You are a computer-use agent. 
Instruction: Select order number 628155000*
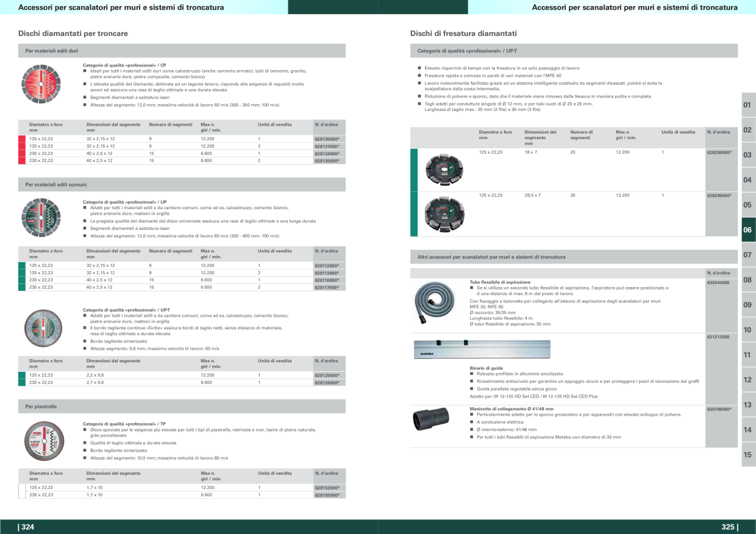[327, 495]
